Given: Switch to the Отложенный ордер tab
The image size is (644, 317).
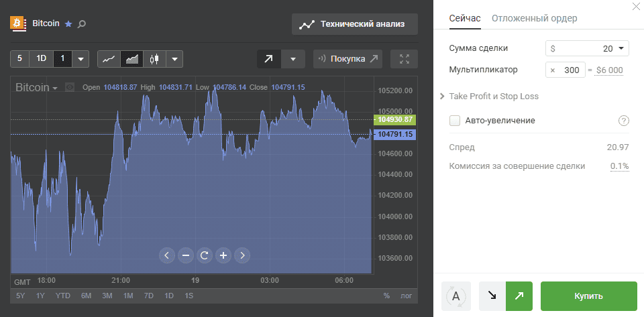Looking at the screenshot, I should coord(535,18).
